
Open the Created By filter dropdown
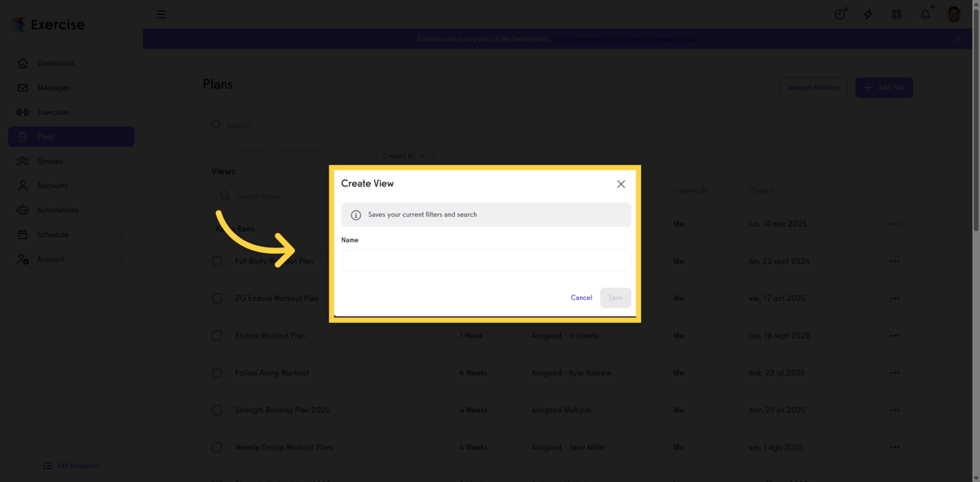pos(405,156)
